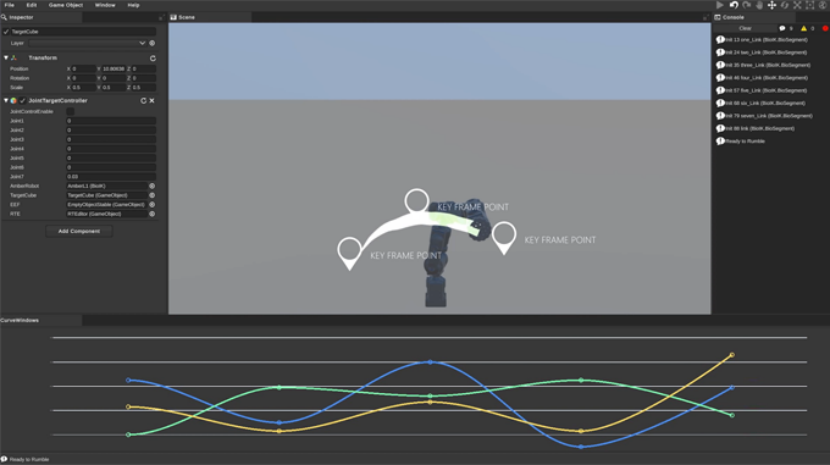Open the Game Object menu

(x=66, y=5)
